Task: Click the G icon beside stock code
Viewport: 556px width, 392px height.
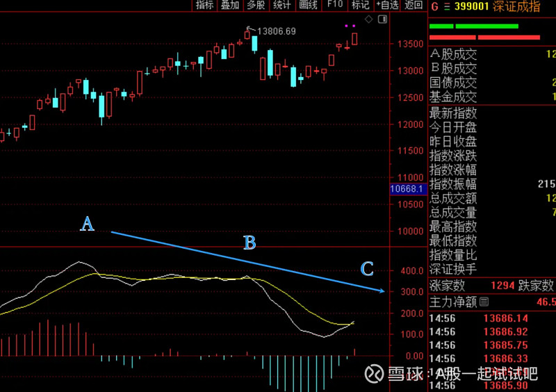Action: point(435,7)
